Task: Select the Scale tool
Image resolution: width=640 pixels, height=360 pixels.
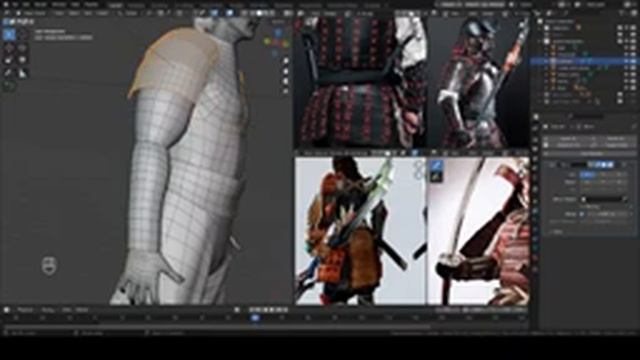Action: pos(9,60)
